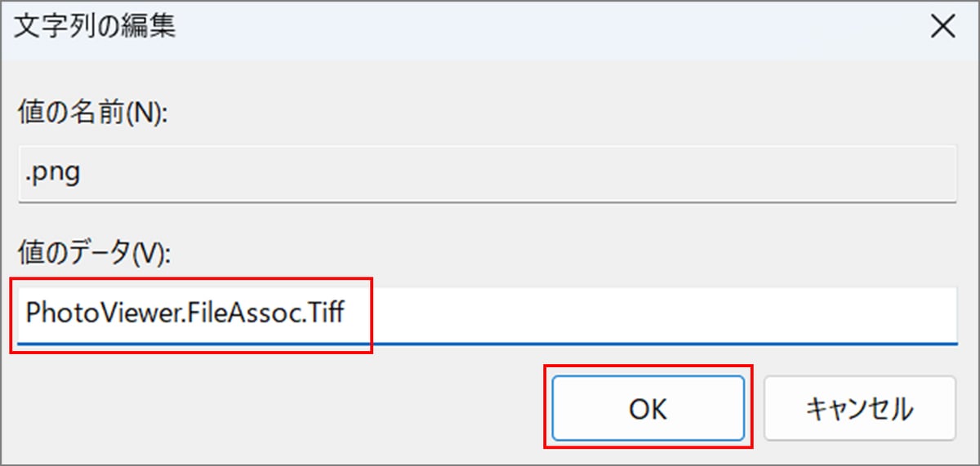The image size is (980, 466).
Task: Click empty title bar area beside 文字列の編集
Action: (x=490, y=28)
